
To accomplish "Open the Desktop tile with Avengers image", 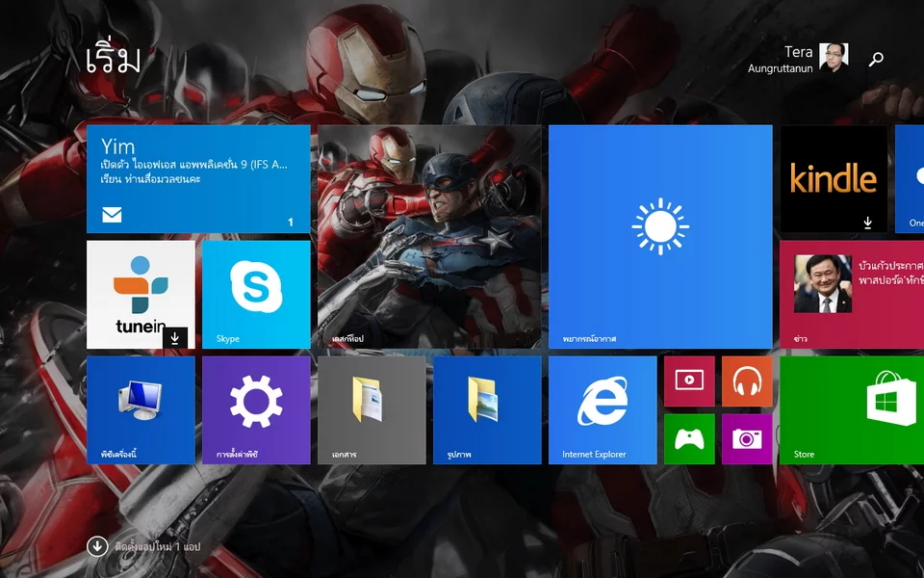I will pos(429,237).
